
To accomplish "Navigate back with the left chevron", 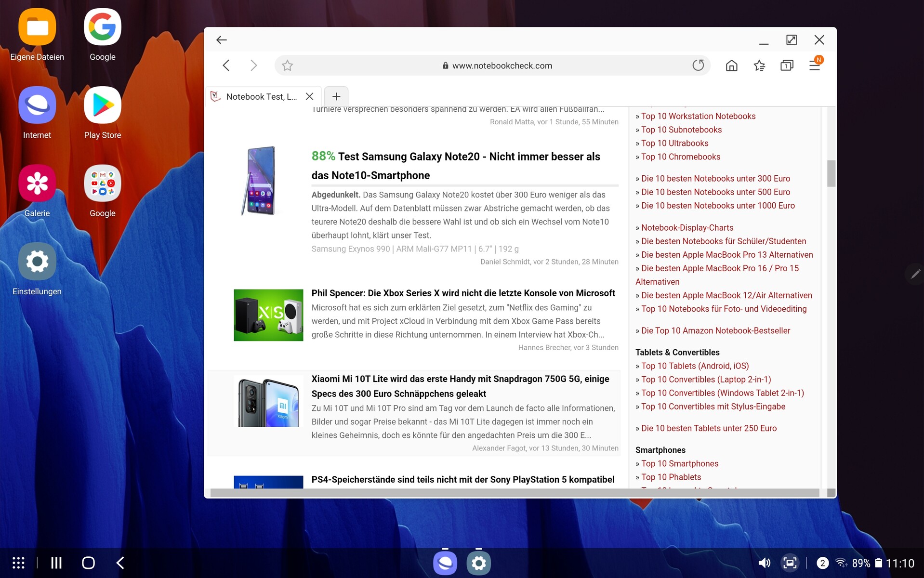I will click(x=226, y=66).
